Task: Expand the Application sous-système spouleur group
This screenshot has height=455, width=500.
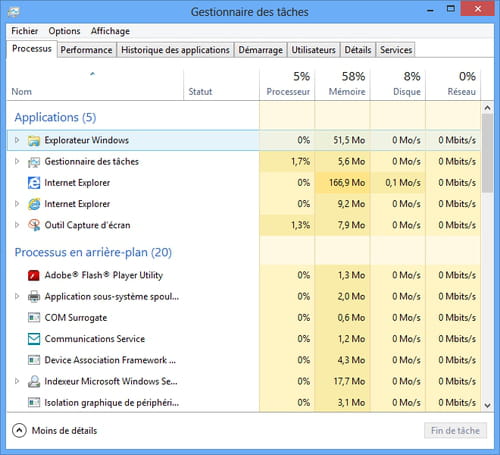Action: click(17, 296)
